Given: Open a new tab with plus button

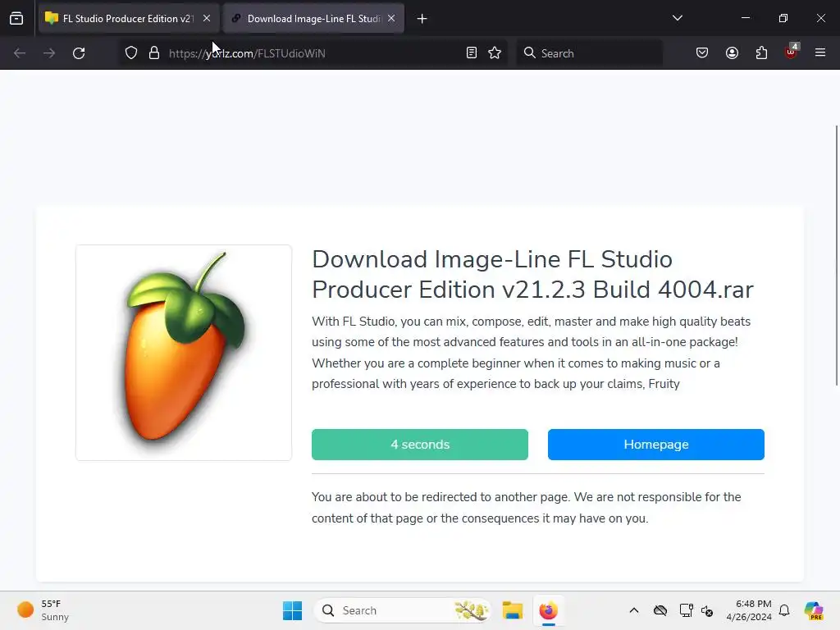Looking at the screenshot, I should click(x=422, y=19).
